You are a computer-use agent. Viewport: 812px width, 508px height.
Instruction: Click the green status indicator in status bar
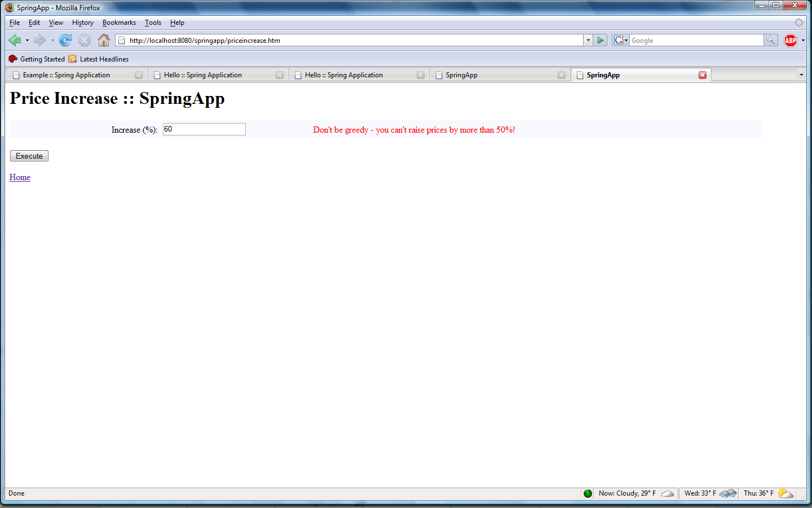[x=588, y=493]
